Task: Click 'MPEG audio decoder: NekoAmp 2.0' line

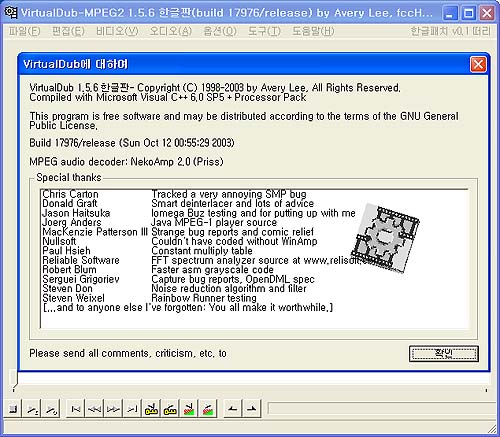Action: [126, 162]
